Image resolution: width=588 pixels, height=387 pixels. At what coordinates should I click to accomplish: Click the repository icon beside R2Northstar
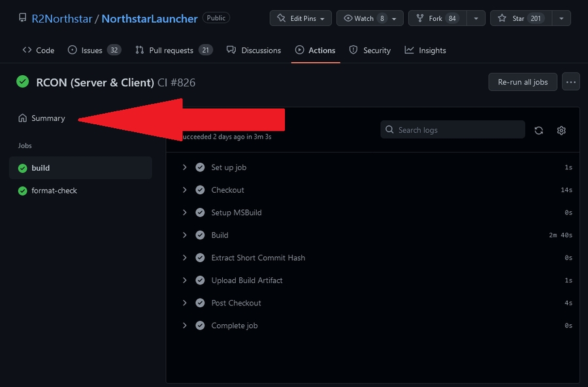point(23,18)
